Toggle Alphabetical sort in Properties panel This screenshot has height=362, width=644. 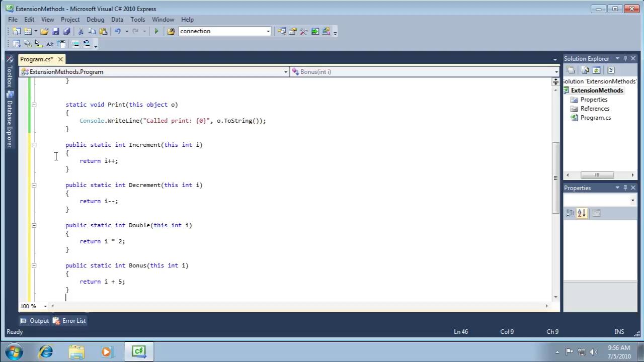pyautogui.click(x=581, y=213)
